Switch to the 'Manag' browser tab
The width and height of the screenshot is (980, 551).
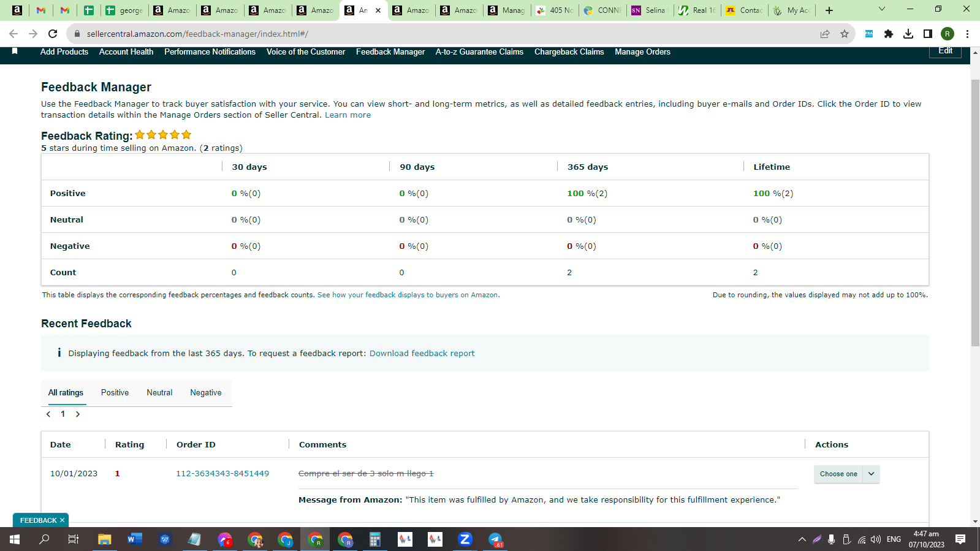[x=507, y=10]
